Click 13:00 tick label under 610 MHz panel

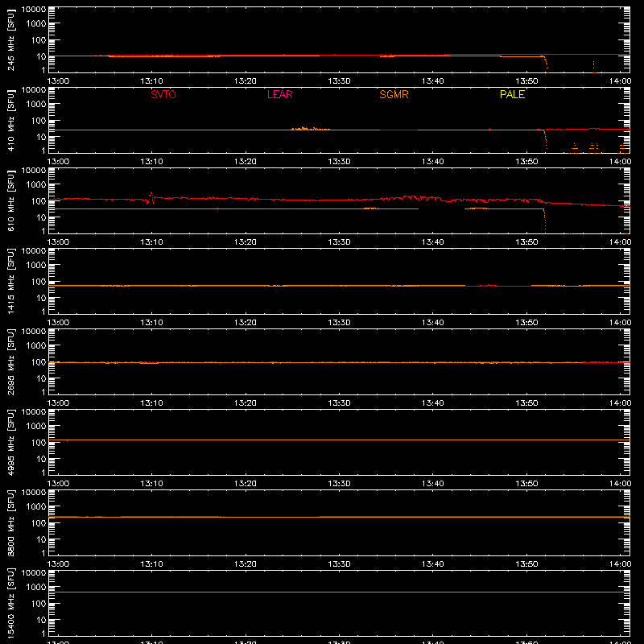click(x=58, y=242)
